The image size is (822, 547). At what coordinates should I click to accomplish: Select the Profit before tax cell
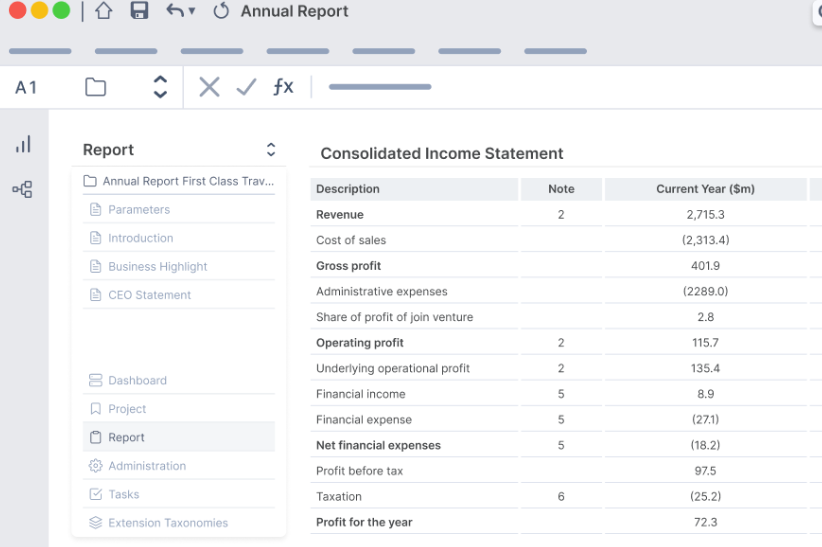[414, 471]
